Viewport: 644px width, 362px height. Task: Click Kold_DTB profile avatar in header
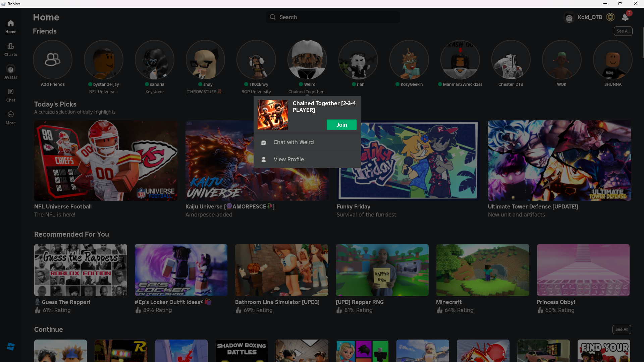pyautogui.click(x=569, y=17)
